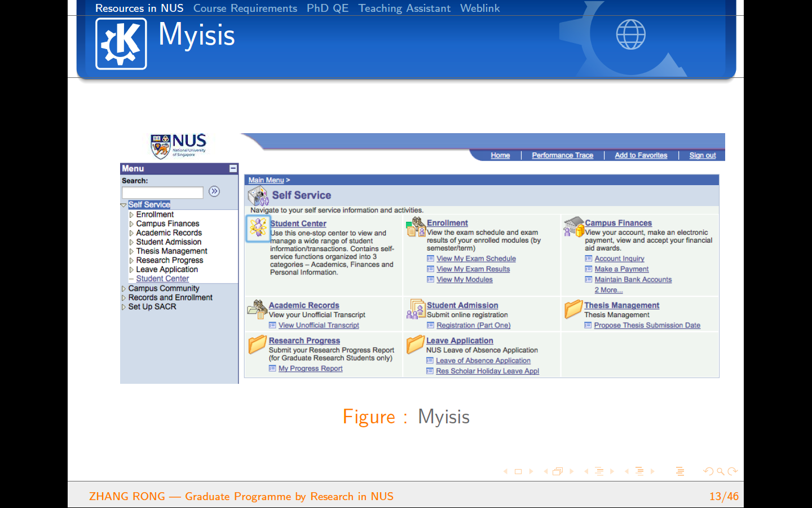Click the Enrollment section icon
The image size is (812, 508).
[x=416, y=227]
